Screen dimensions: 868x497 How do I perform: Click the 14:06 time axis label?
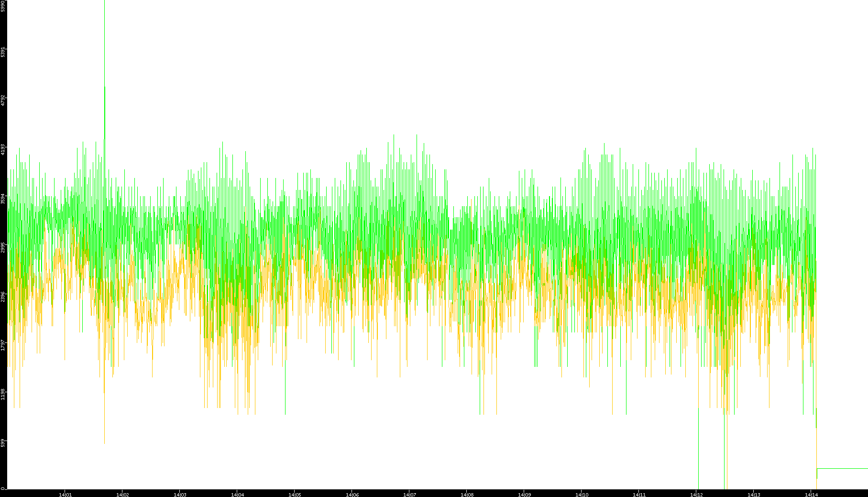point(352,494)
